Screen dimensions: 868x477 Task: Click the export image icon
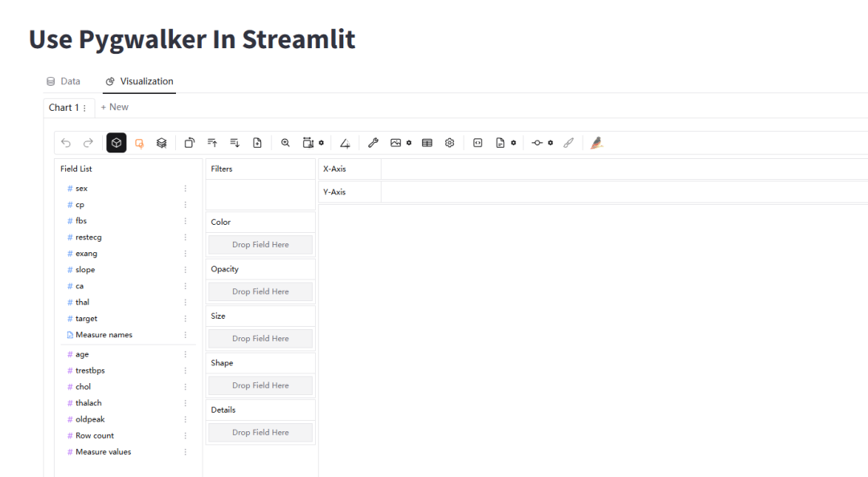[x=395, y=143]
